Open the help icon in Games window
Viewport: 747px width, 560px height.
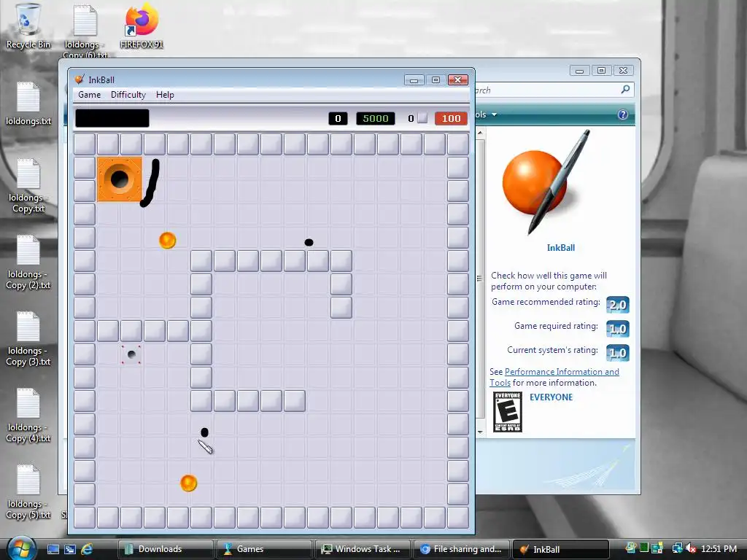click(623, 114)
